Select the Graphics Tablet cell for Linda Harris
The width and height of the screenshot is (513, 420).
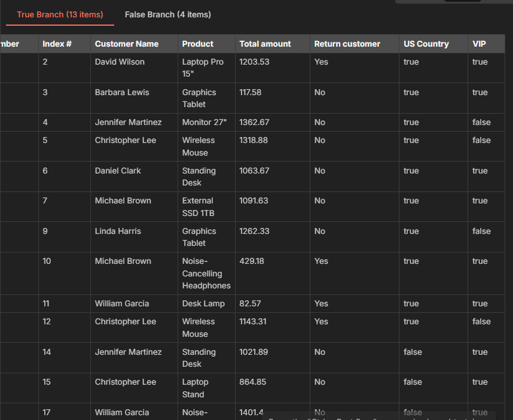click(199, 237)
